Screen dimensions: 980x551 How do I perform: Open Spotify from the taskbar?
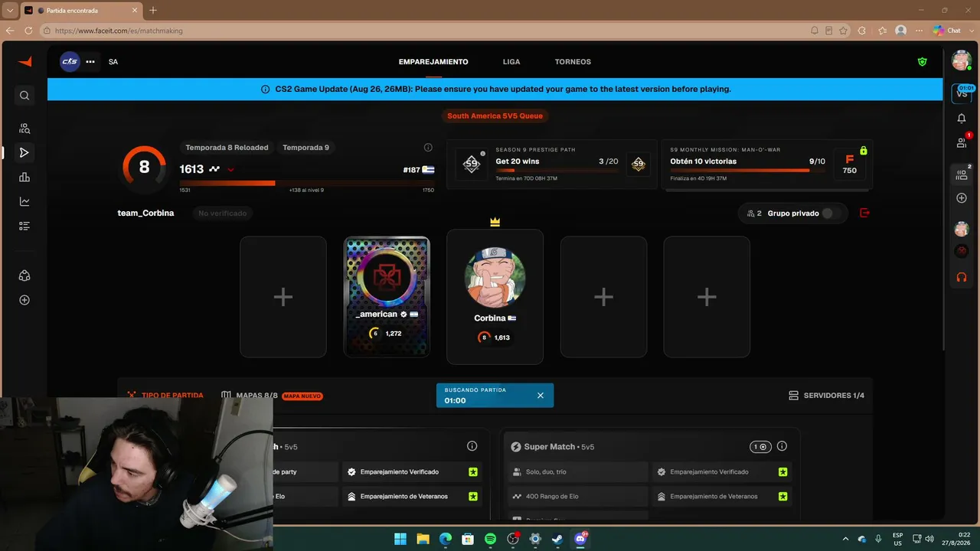(490, 539)
